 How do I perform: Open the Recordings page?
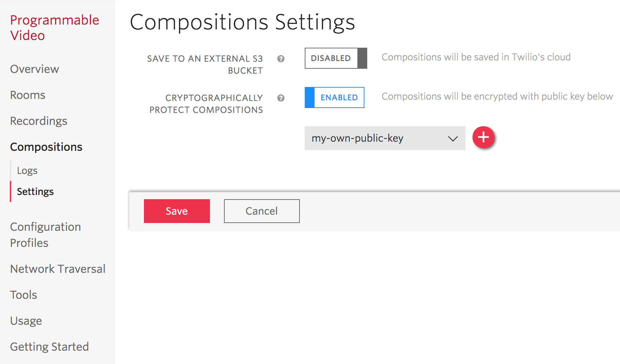click(39, 121)
